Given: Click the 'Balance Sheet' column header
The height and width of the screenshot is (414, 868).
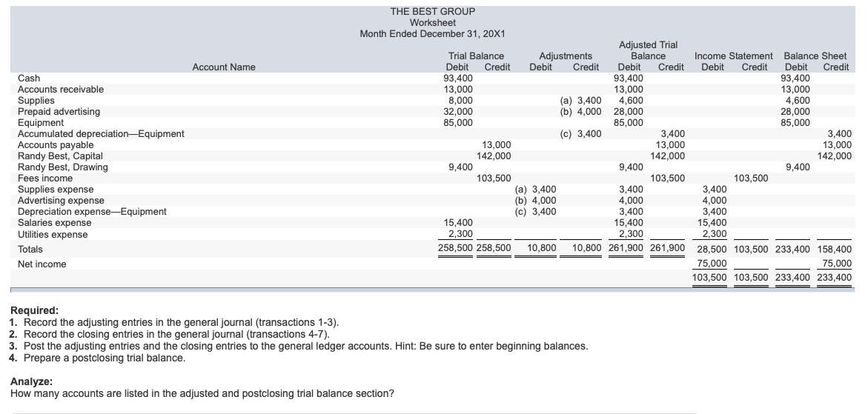Looking at the screenshot, I should pyautogui.click(x=815, y=56).
